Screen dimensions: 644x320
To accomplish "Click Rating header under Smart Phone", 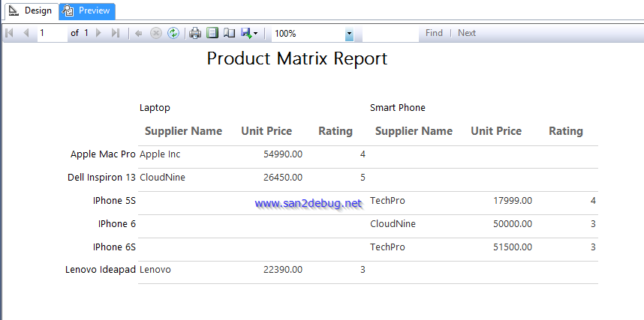I will tap(565, 131).
